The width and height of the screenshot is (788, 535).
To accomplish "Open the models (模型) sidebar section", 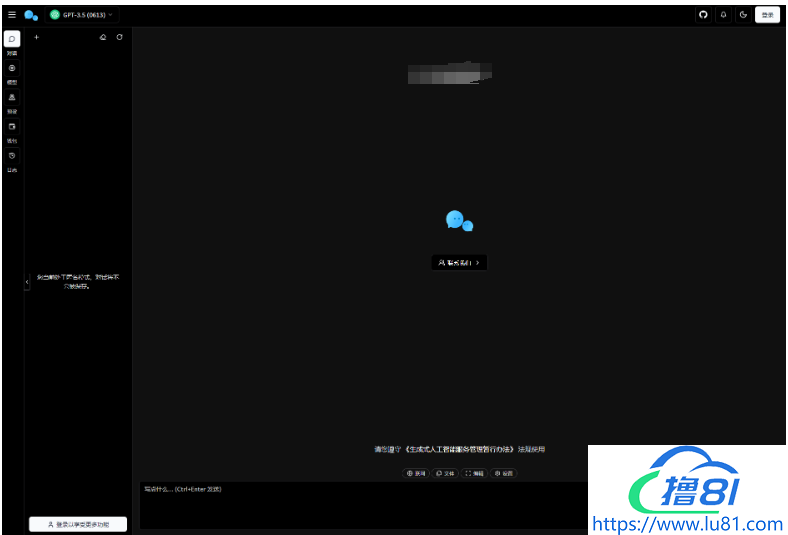I will (x=12, y=69).
